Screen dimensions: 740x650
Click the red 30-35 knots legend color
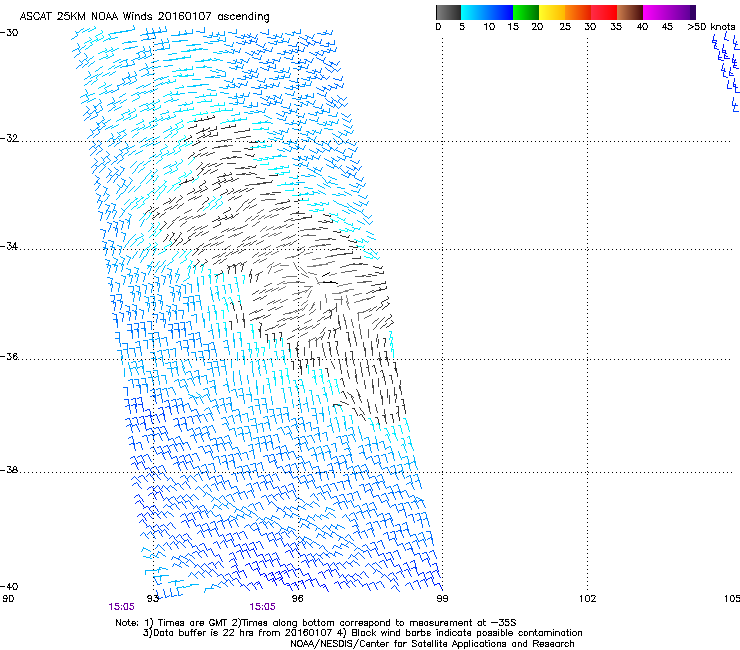[604, 12]
